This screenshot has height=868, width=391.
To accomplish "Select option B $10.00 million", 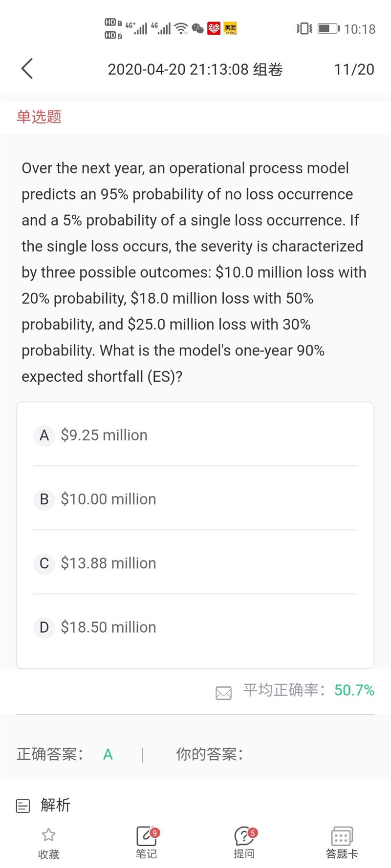I will click(x=108, y=499).
